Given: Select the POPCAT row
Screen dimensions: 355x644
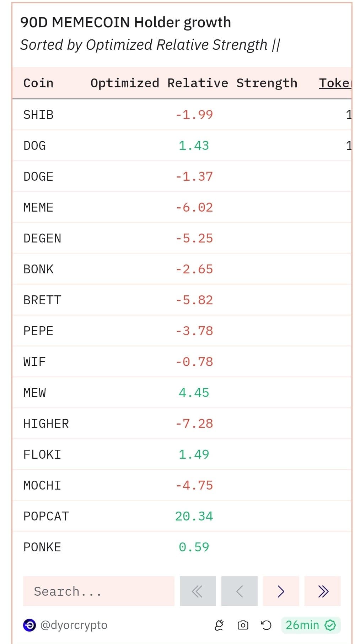Looking at the screenshot, I should pos(46,516).
